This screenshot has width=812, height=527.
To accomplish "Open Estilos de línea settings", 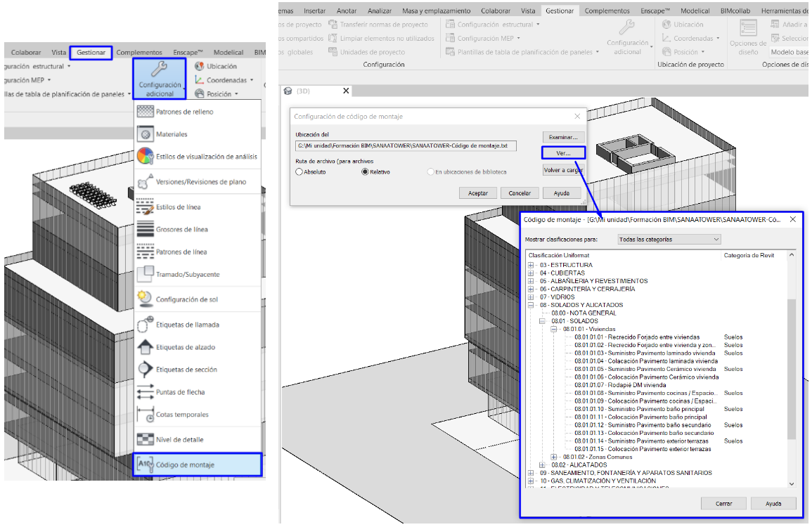I will pos(169,207).
